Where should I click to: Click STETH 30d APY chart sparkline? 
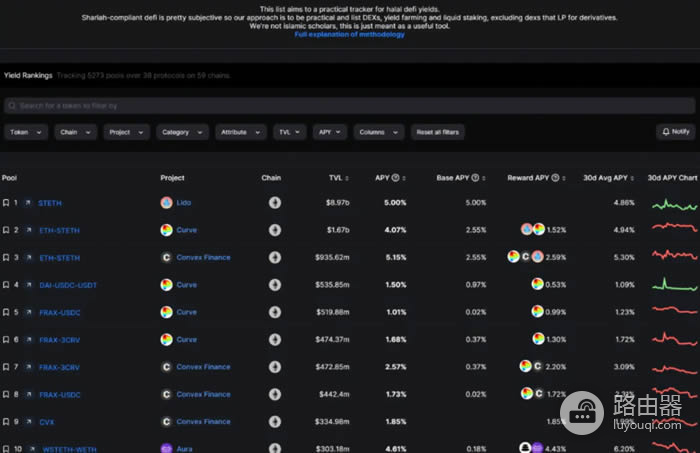click(674, 205)
